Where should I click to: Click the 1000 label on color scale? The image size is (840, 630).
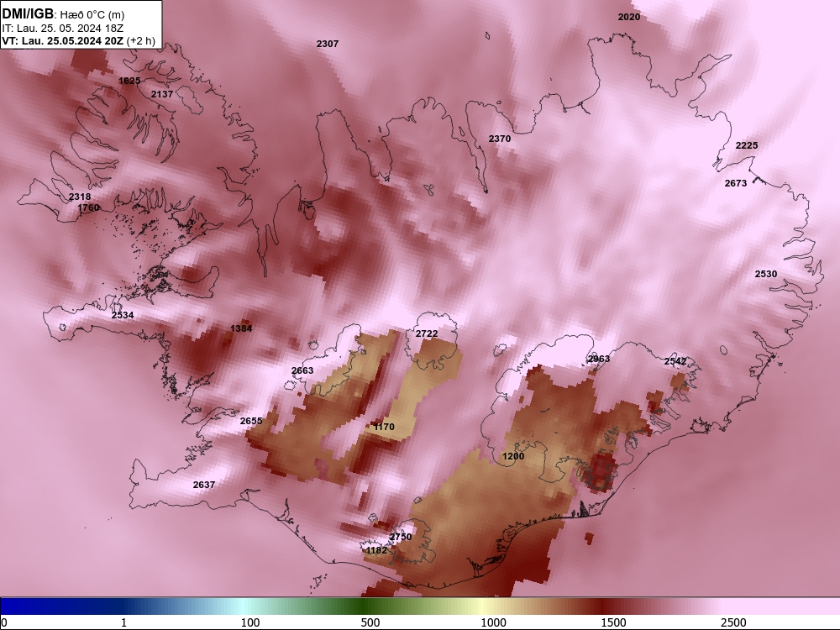493,622
